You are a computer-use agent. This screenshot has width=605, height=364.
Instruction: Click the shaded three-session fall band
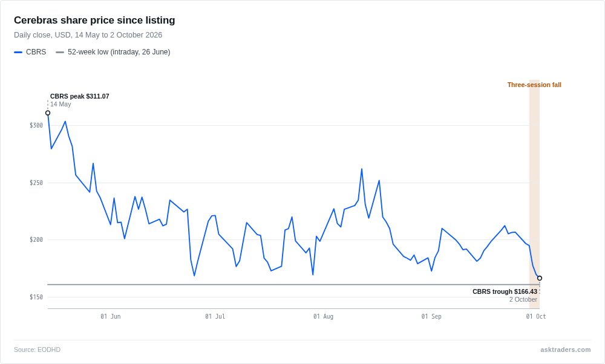pyautogui.click(x=534, y=193)
